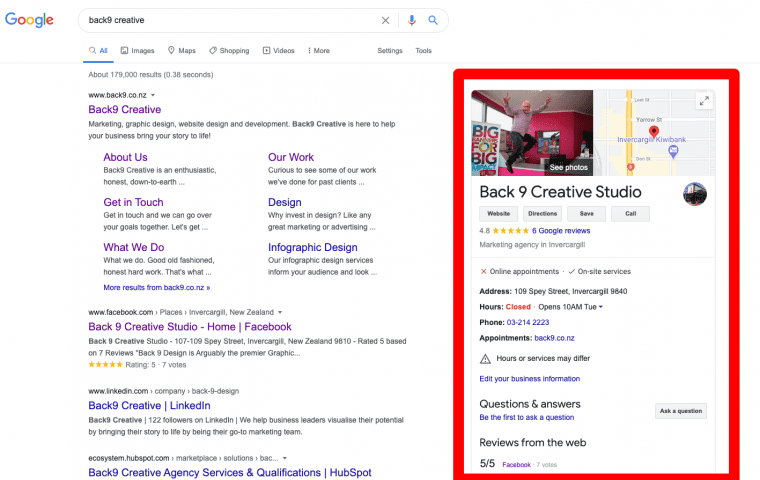This screenshot has width=760, height=480.
Task: Open Back9 Creative HubSpot result
Action: coord(230,472)
